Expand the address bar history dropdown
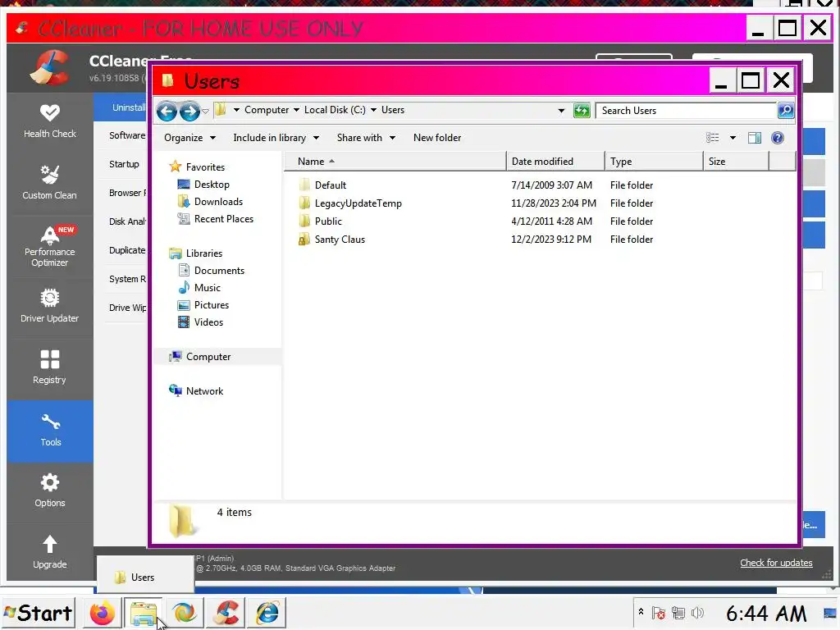The width and height of the screenshot is (840, 630). 561,111
